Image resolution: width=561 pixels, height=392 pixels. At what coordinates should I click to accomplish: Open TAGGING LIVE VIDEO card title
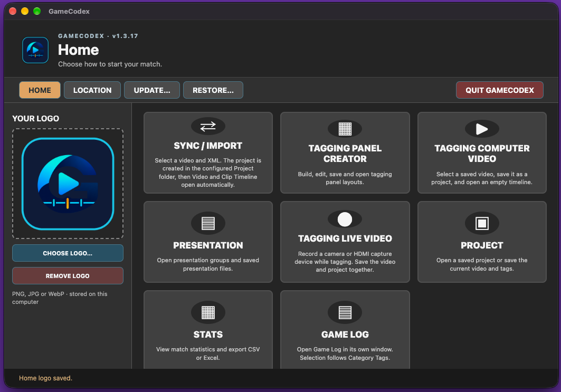(x=345, y=238)
